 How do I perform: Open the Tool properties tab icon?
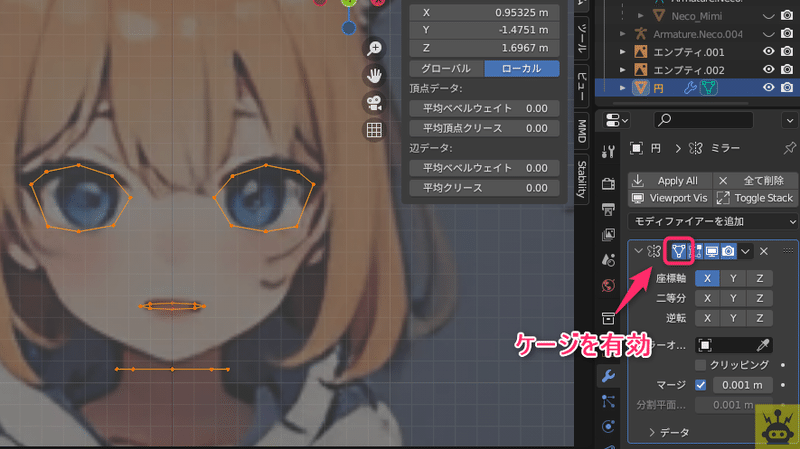click(x=608, y=152)
